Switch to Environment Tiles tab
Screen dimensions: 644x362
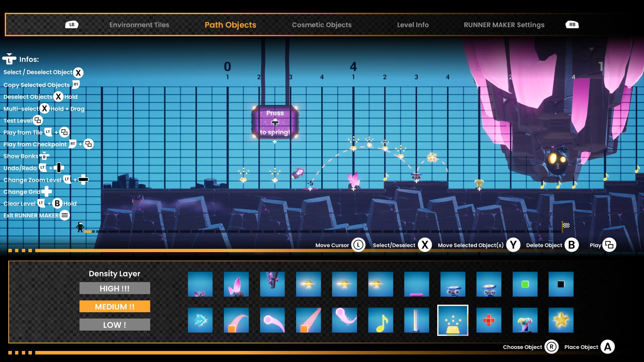(139, 25)
